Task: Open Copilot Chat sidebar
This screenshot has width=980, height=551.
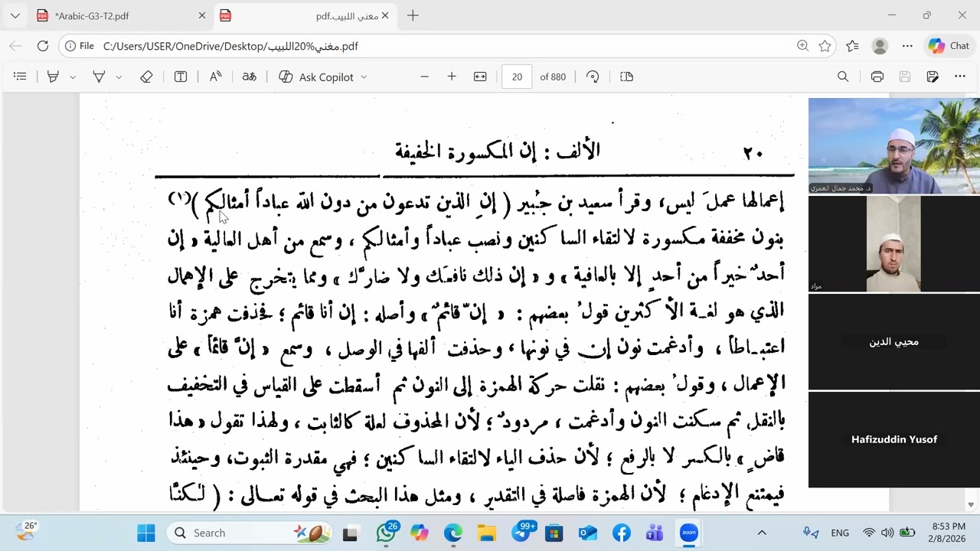Action: [949, 46]
